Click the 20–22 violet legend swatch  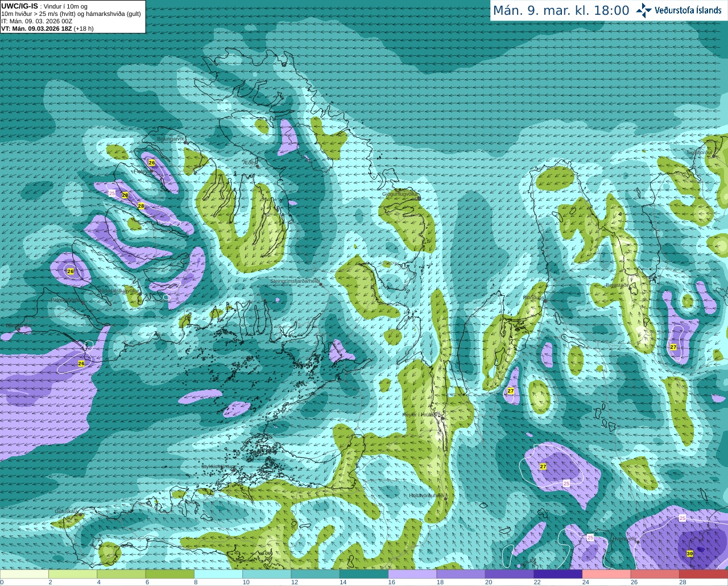coord(510,574)
